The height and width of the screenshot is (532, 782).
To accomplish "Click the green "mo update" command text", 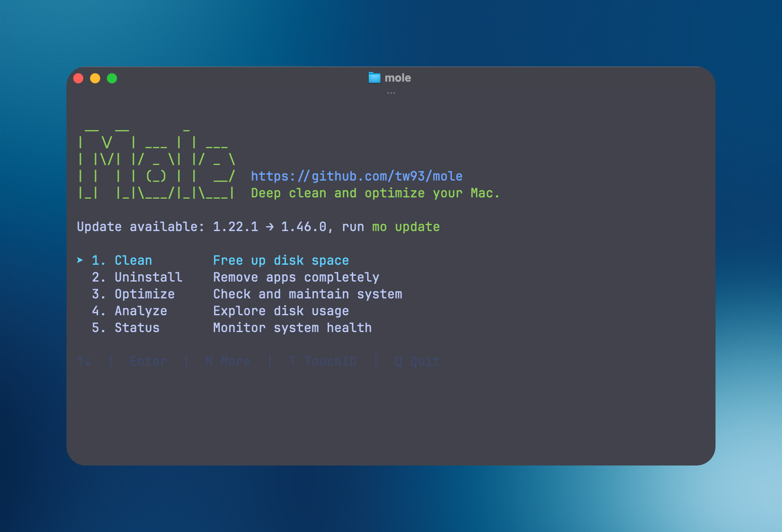I will point(406,227).
